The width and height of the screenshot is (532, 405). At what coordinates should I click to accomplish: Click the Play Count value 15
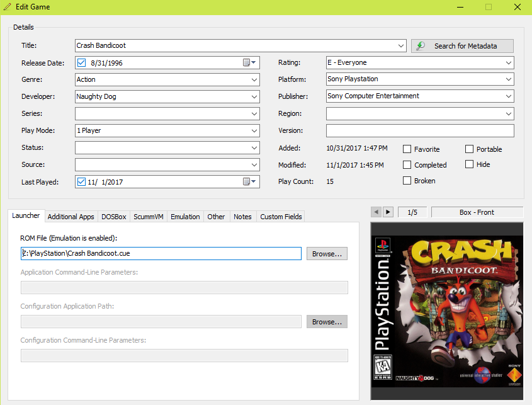[330, 181]
